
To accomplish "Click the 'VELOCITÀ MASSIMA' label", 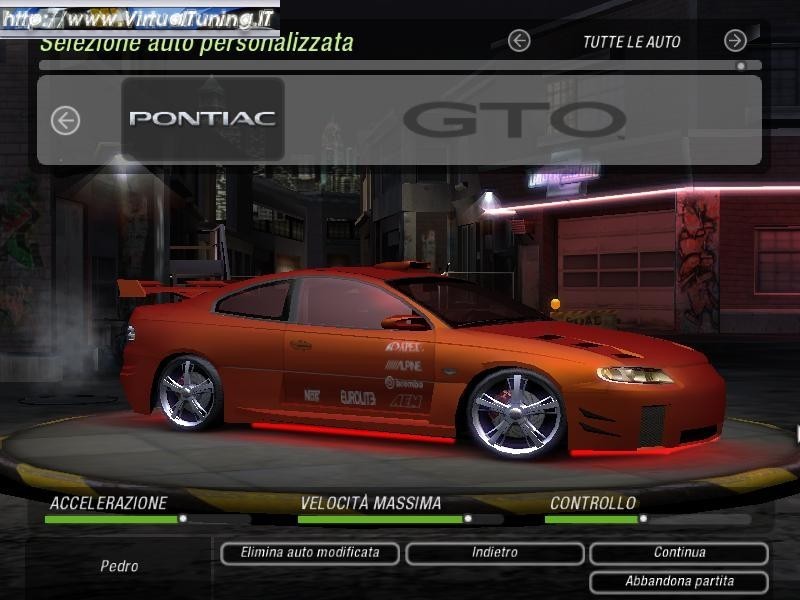I will [370, 503].
